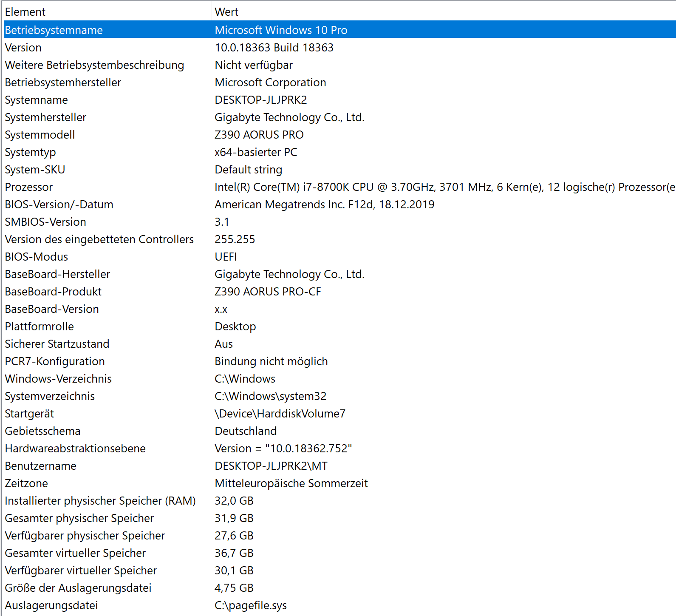
Task: Click the 'Aus' value
Action: (x=223, y=344)
